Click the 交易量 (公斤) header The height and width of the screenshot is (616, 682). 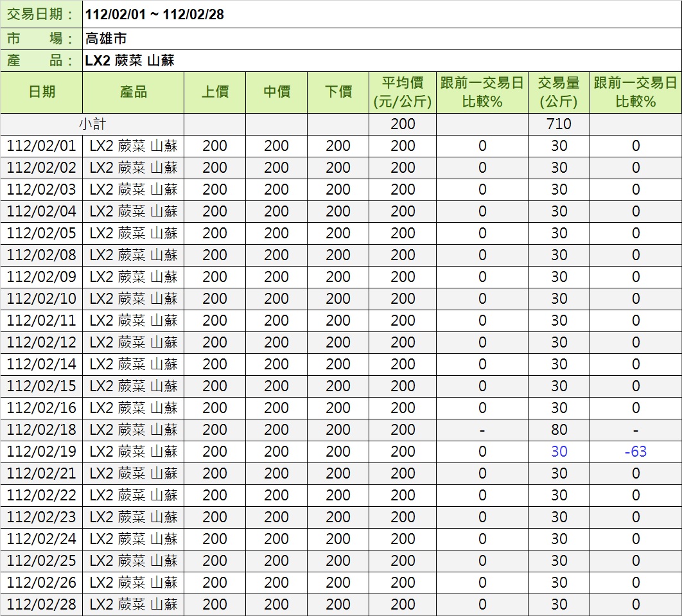[559, 92]
